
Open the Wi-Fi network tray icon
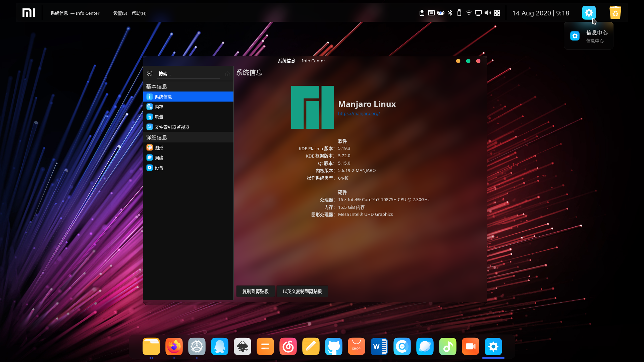tap(469, 13)
